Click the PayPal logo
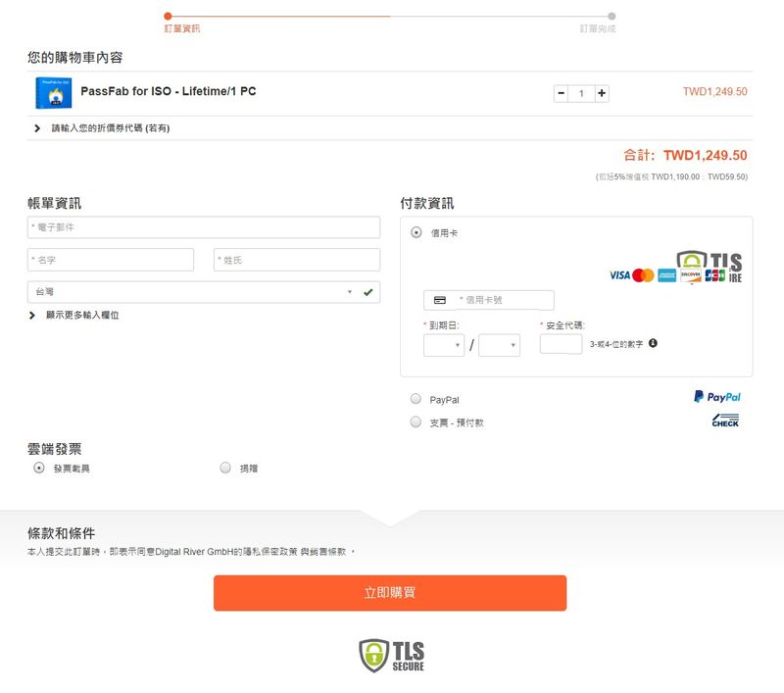This screenshot has width=784, height=693. (x=717, y=397)
